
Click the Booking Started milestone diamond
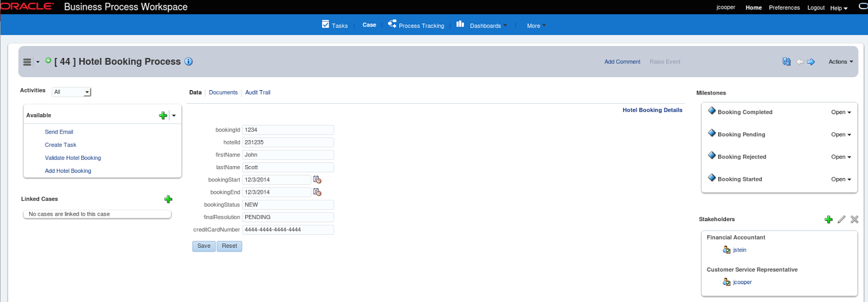(712, 177)
